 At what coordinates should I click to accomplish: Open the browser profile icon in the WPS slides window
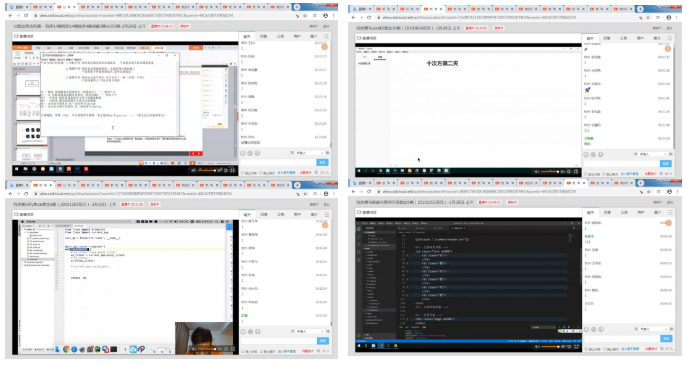pos(325,15)
